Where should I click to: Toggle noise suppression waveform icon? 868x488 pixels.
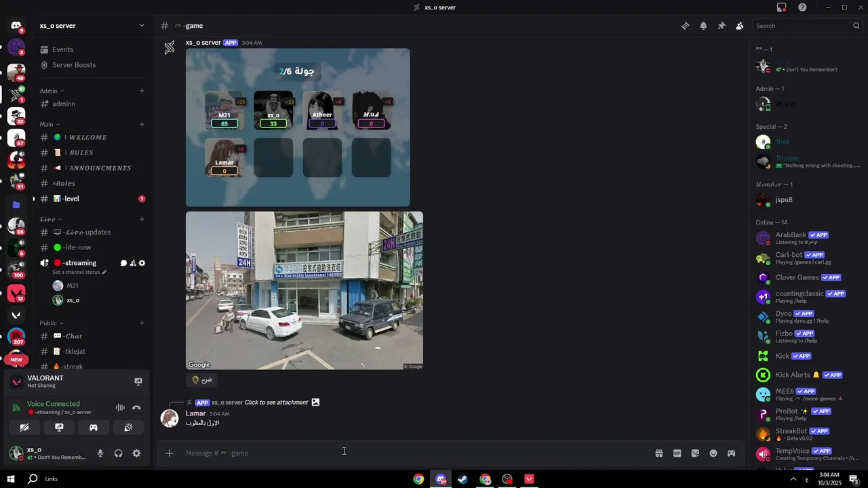[120, 407]
